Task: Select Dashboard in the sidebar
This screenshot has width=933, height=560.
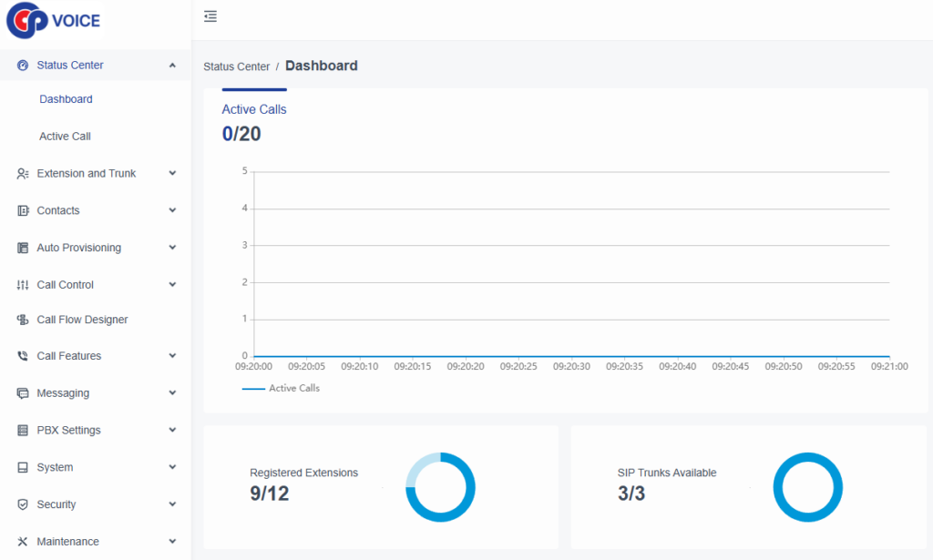Action: (x=66, y=99)
